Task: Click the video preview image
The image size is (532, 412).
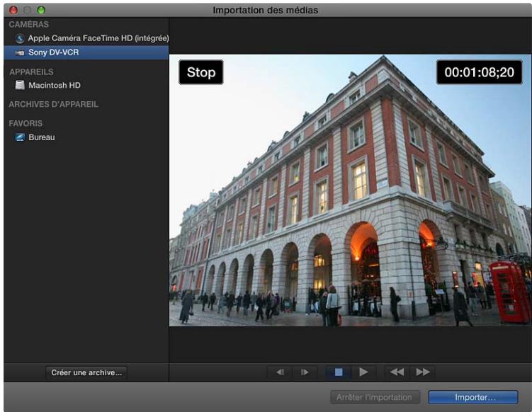Action: [x=350, y=190]
